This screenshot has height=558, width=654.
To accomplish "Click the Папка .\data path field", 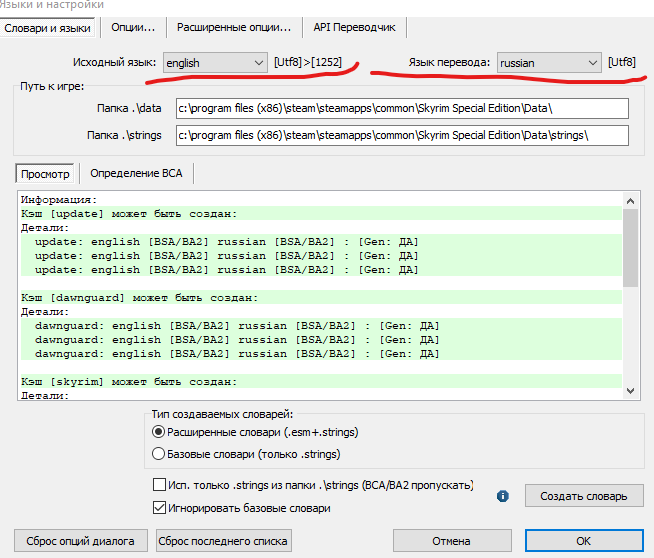I will (x=402, y=108).
